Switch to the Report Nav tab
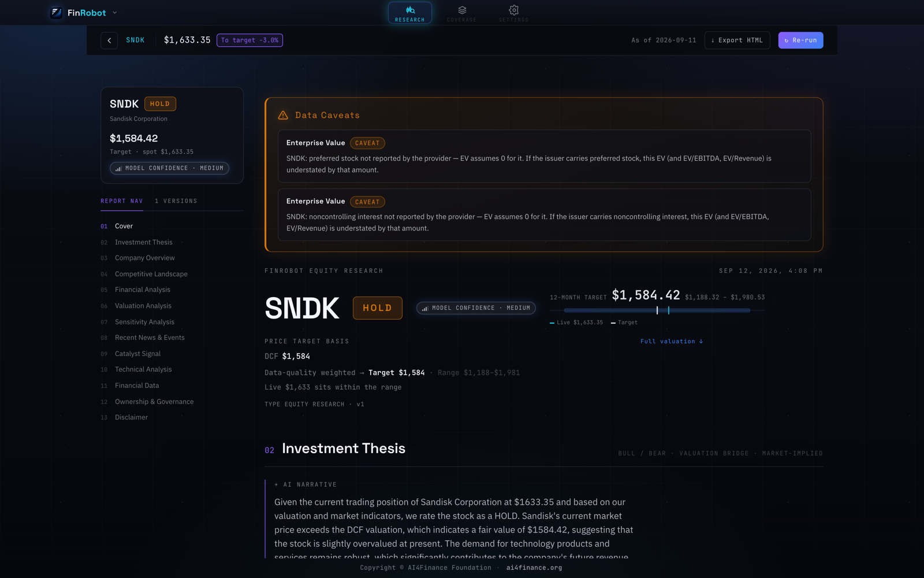This screenshot has width=924, height=578. click(122, 201)
